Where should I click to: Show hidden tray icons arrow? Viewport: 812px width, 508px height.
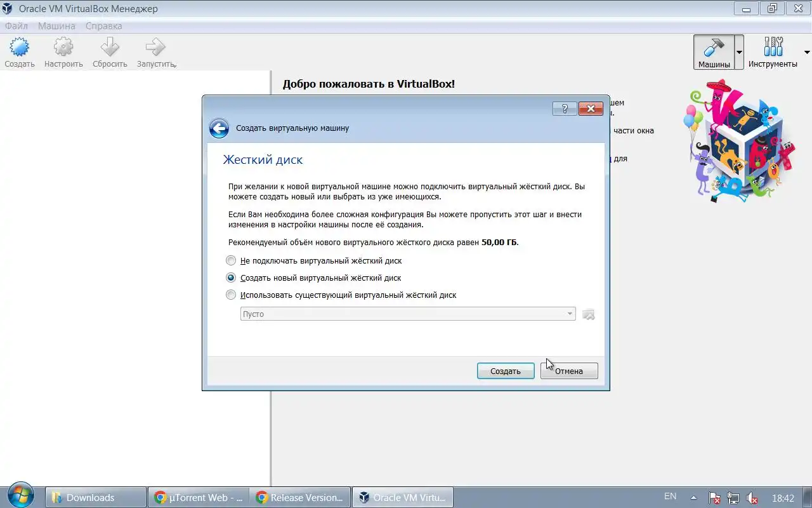[693, 498]
